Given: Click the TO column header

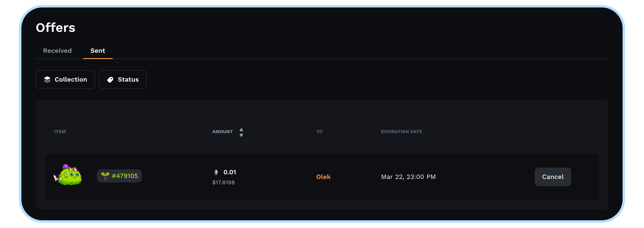Looking at the screenshot, I should (319, 132).
